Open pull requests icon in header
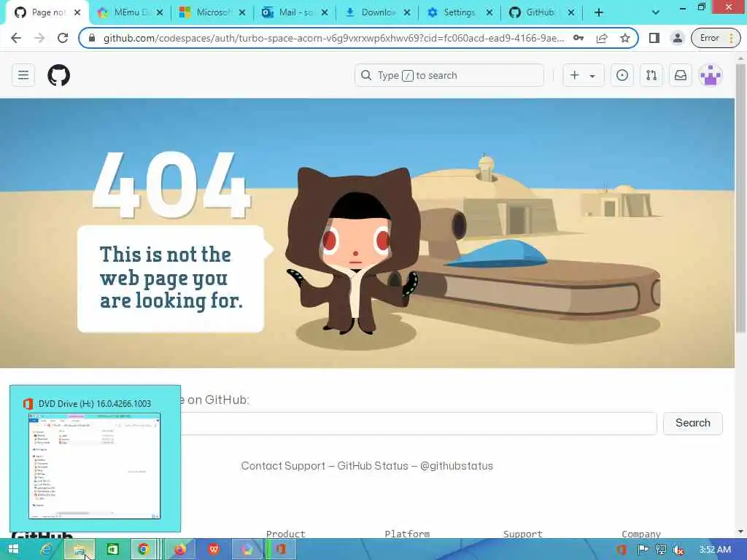Viewport: 747px width, 560px height. tap(651, 75)
